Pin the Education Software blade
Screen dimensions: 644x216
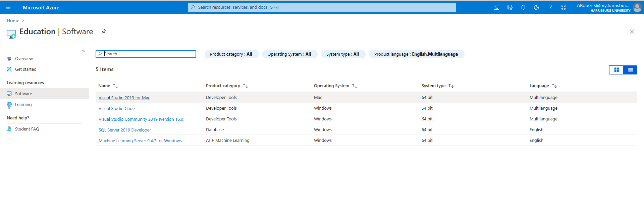click(x=104, y=32)
